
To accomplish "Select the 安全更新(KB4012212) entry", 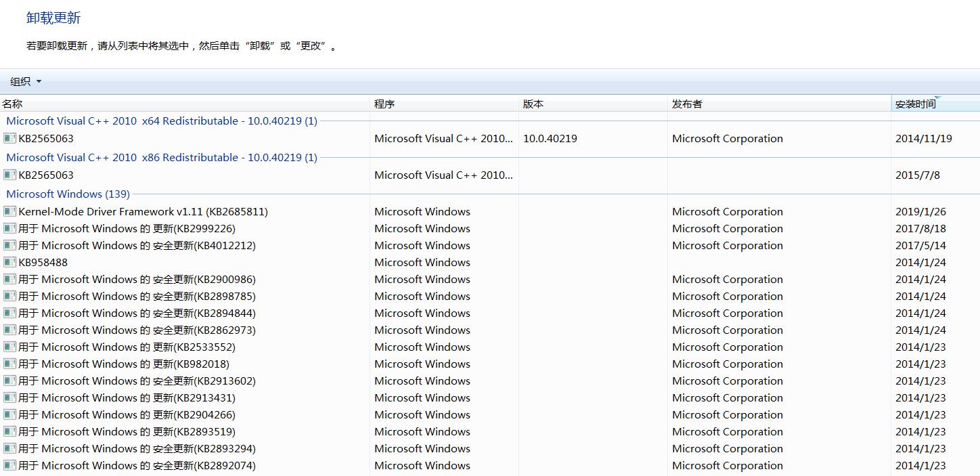I will click(x=137, y=245).
